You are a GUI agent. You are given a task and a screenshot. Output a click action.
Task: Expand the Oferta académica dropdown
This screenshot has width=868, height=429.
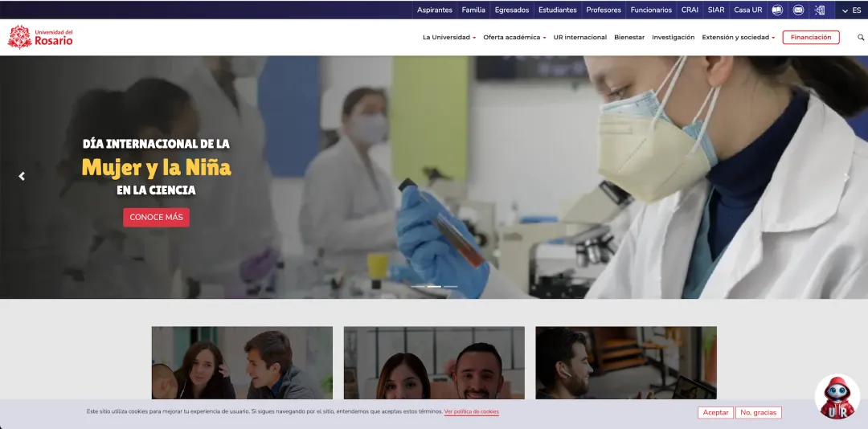pos(514,38)
